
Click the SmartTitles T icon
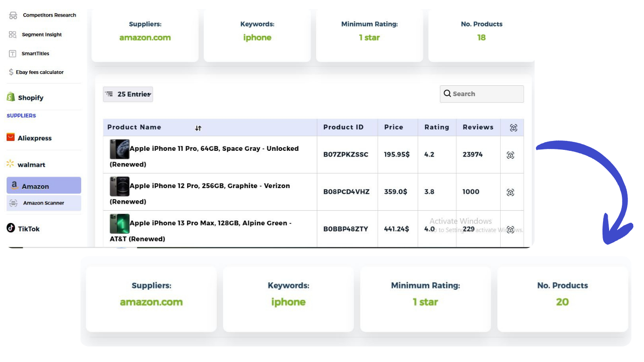click(x=13, y=53)
